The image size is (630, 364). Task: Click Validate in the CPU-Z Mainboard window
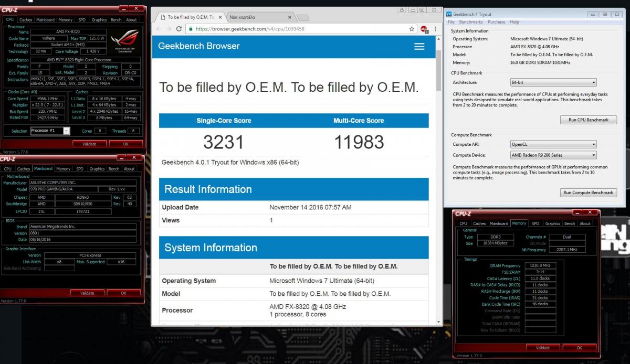pos(87,293)
